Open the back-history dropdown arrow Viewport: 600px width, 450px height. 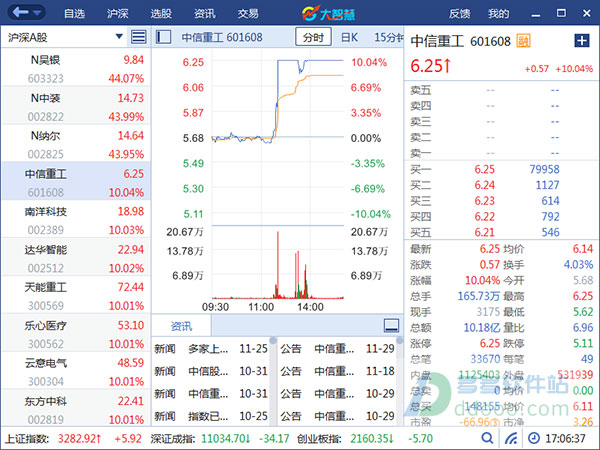(37, 13)
